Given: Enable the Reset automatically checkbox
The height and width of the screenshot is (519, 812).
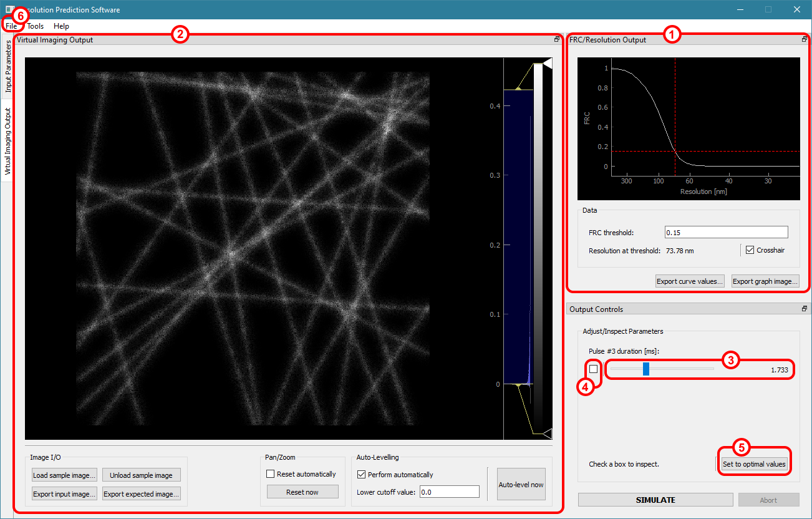Looking at the screenshot, I should (x=271, y=474).
